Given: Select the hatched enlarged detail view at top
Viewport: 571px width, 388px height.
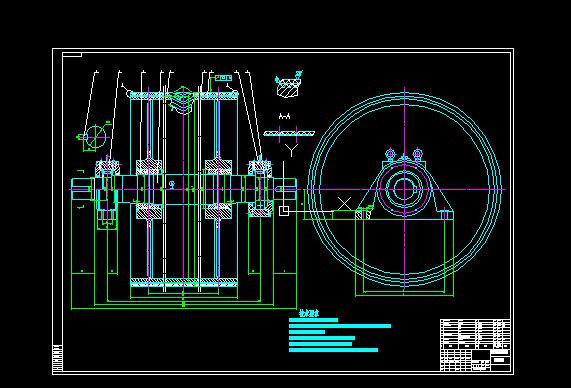Looking at the screenshot, I should (x=288, y=87).
